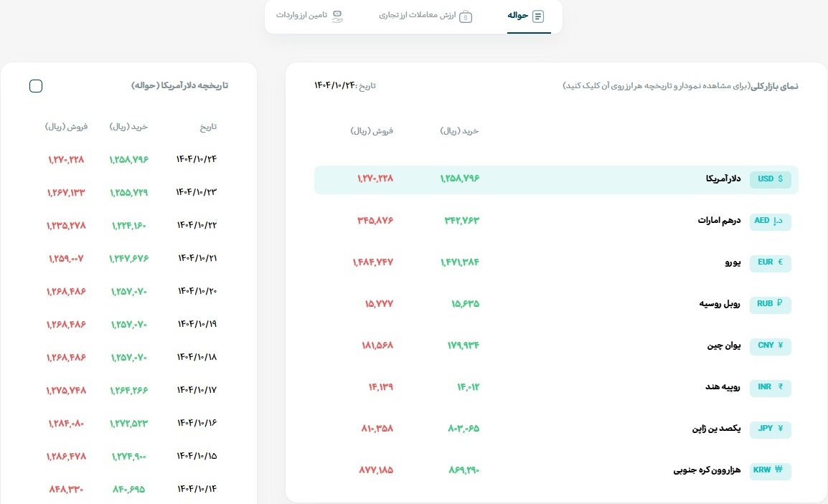Toggle the checkbox in the dollar history panel

(35, 85)
